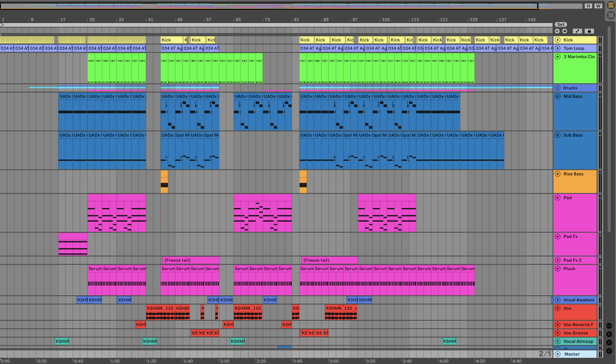This screenshot has height=364, width=616.
Task: Click the arrangement overview bar at top
Action: coord(270,6)
